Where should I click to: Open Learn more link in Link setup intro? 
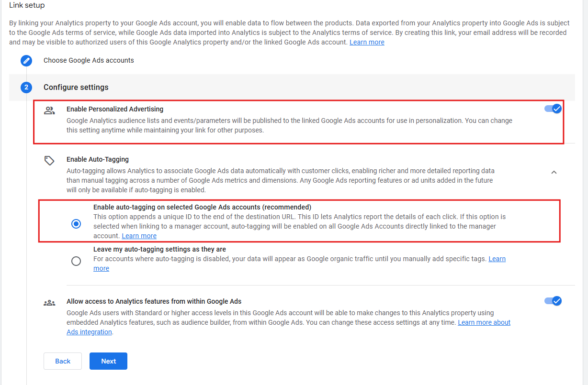click(367, 42)
